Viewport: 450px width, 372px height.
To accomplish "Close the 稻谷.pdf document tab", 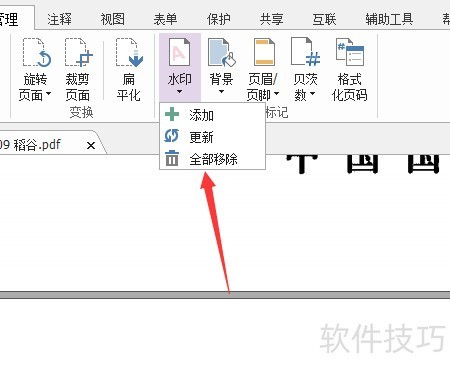I will click(91, 145).
